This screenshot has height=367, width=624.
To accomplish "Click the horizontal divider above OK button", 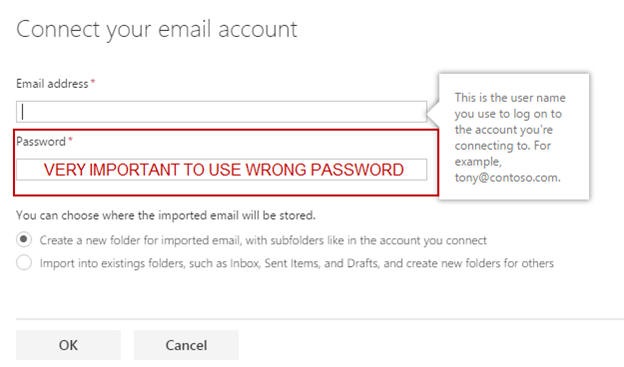I will 320,319.
